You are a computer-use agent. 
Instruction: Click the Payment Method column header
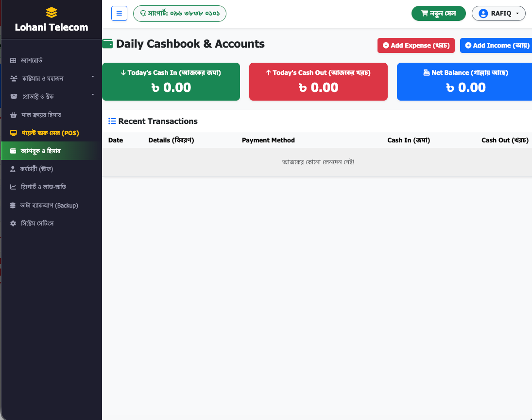click(x=268, y=140)
